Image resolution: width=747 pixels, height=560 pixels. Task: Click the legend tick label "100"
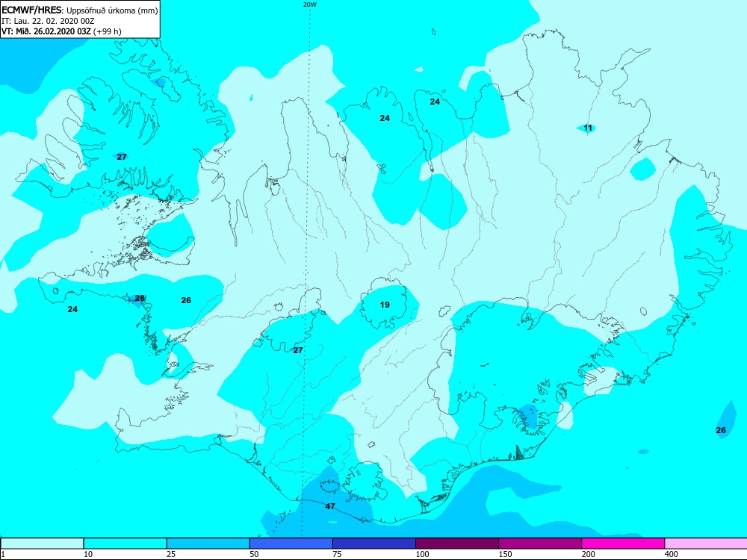click(422, 554)
